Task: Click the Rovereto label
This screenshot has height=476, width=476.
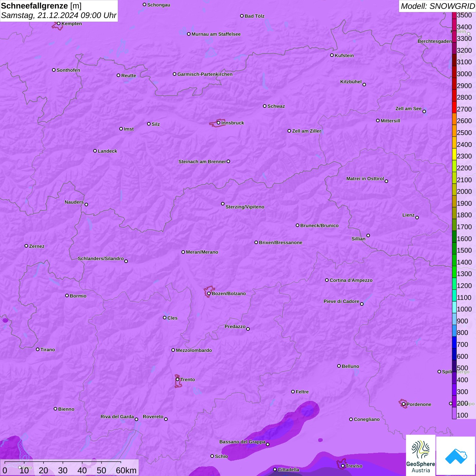Action: coord(153,417)
